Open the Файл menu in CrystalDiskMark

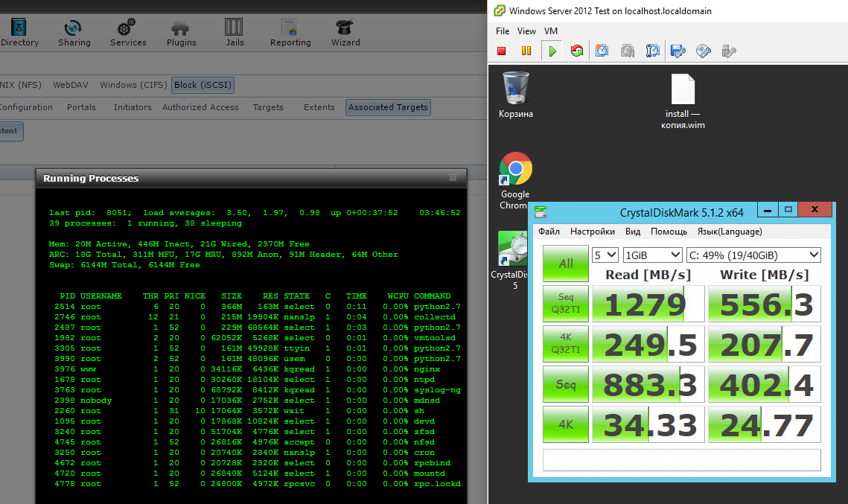click(x=549, y=232)
